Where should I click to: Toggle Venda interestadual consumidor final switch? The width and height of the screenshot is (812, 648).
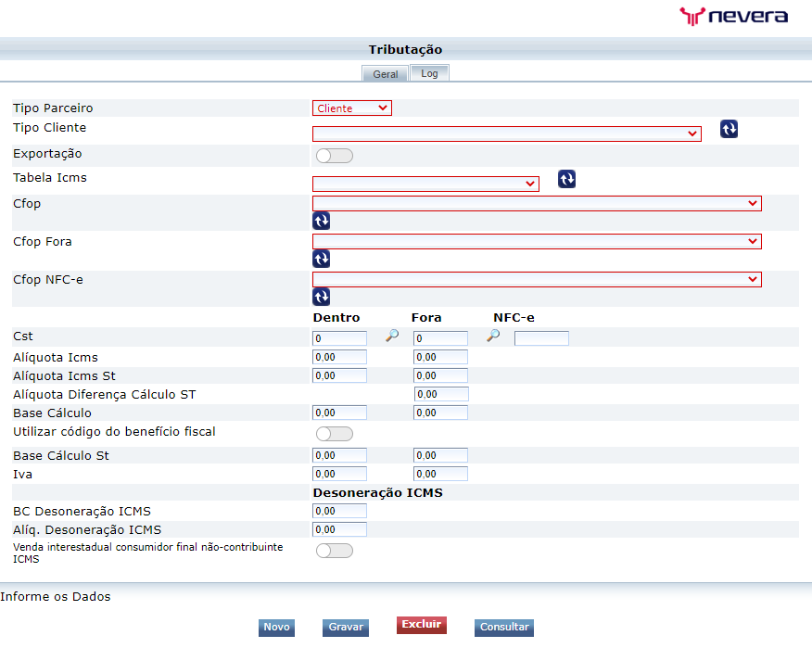[335, 551]
